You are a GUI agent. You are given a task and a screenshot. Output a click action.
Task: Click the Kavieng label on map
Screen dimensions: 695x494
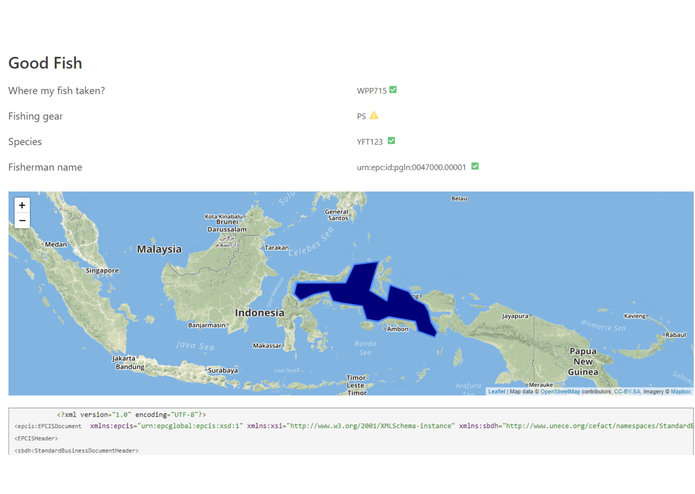[635, 316]
